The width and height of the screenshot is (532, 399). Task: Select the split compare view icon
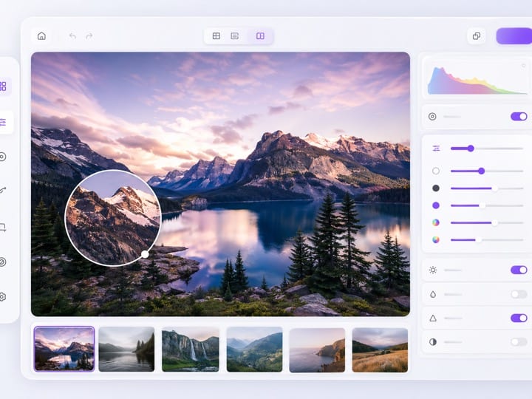(x=260, y=36)
